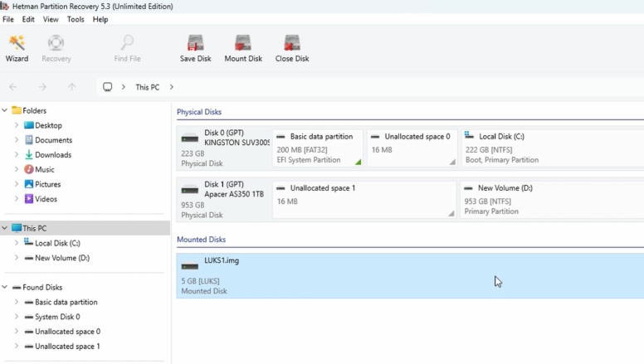Select the Desktop folder icon
The height and width of the screenshot is (364, 644).
[29, 125]
